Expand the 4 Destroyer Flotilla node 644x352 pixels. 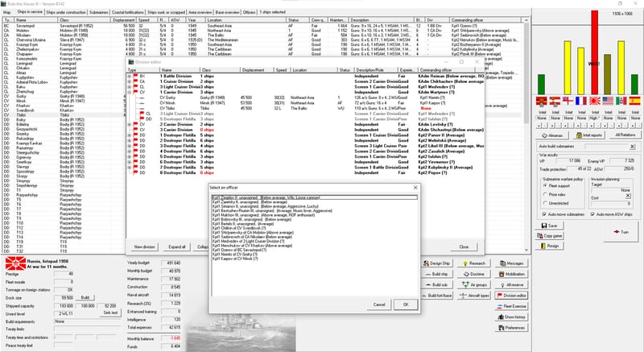pos(130,151)
